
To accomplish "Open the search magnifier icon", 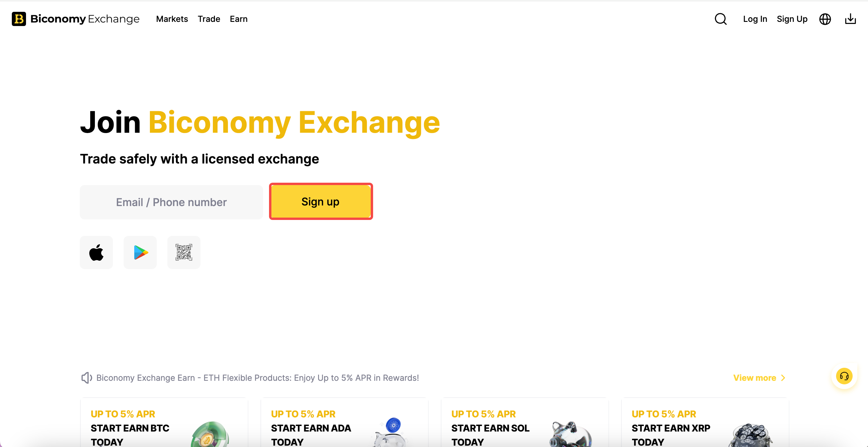I will point(720,19).
